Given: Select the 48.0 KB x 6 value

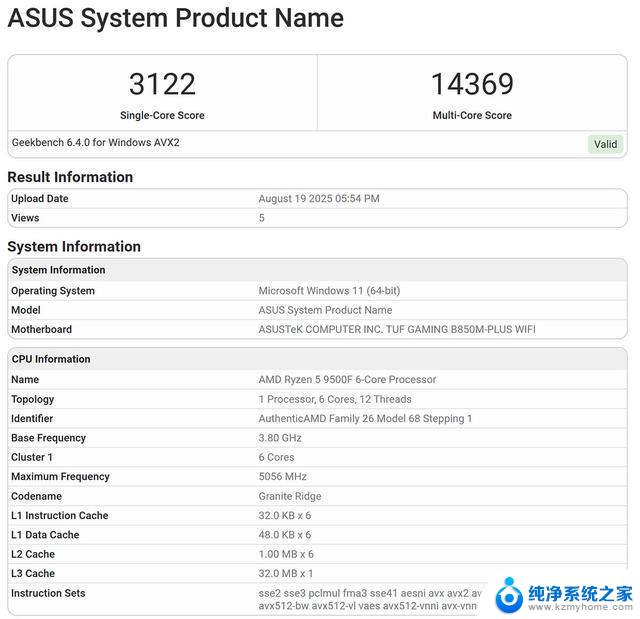Looking at the screenshot, I should pyautogui.click(x=284, y=535).
